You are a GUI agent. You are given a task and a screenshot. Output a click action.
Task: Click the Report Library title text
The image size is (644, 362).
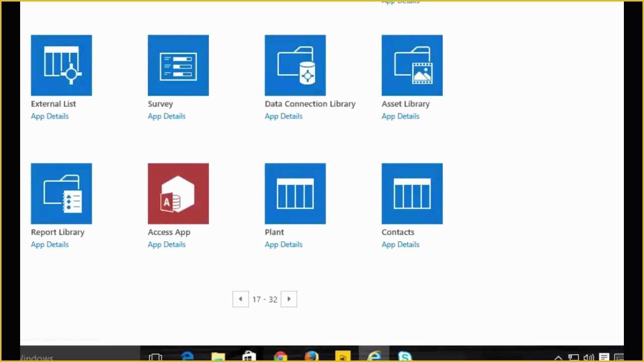58,232
